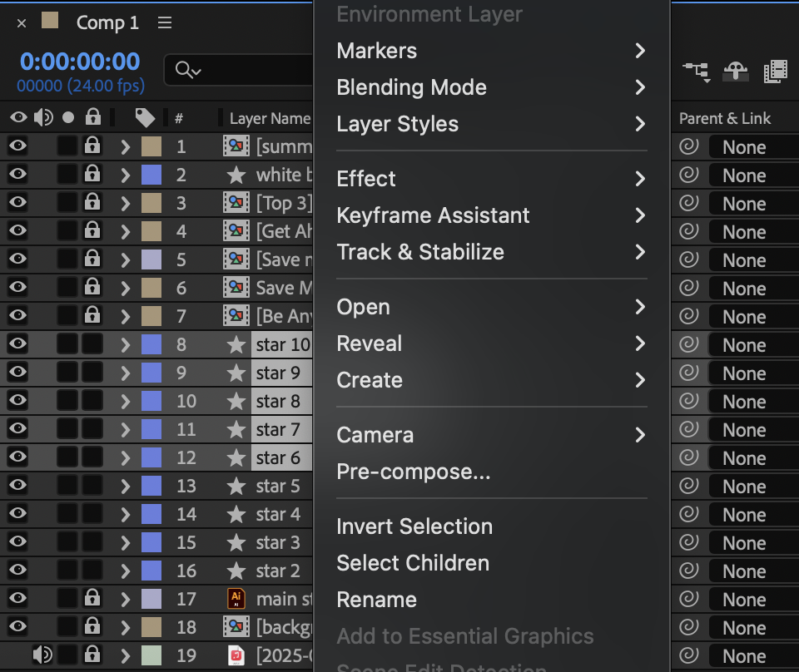The width and height of the screenshot is (799, 672).
Task: Click the shy layers hide icon
Action: [736, 72]
